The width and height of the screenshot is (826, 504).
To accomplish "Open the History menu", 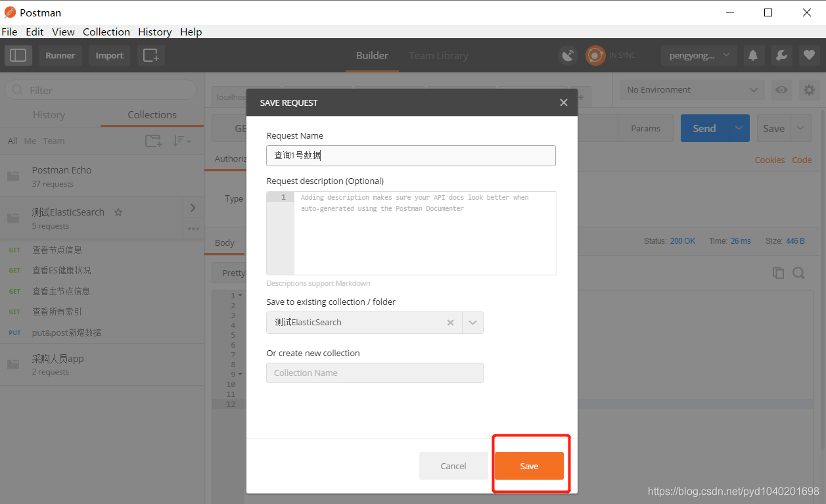I will coord(155,32).
